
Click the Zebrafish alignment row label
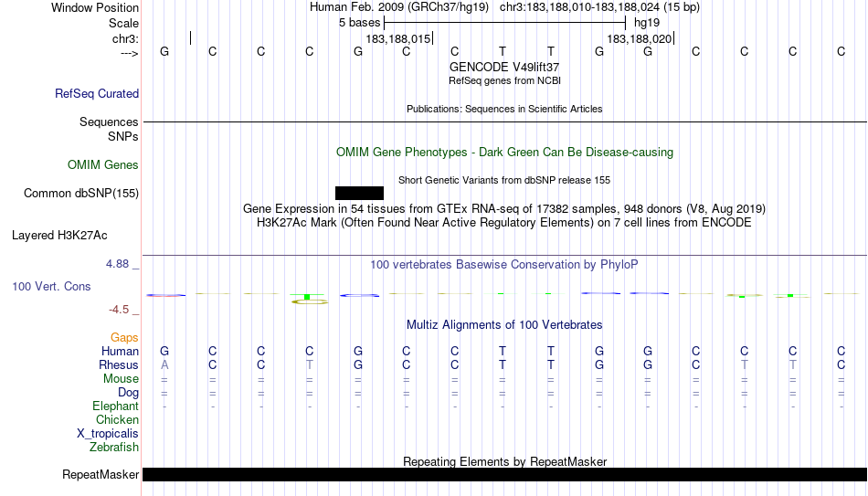click(x=114, y=448)
